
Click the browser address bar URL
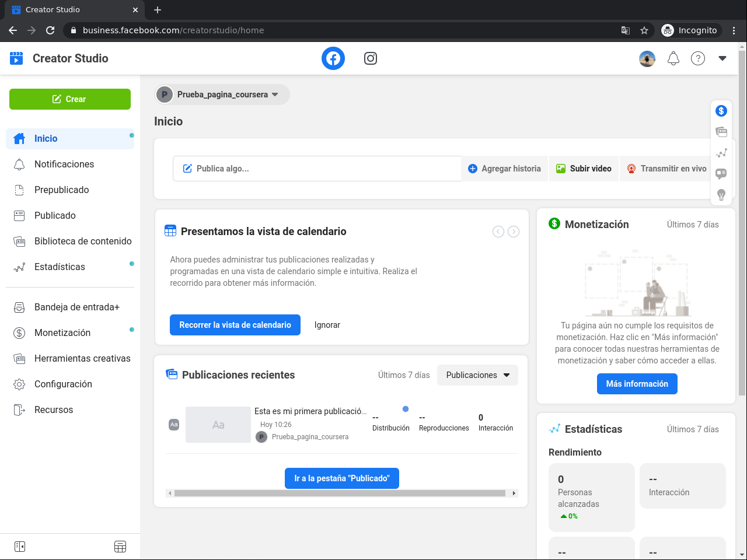[173, 30]
